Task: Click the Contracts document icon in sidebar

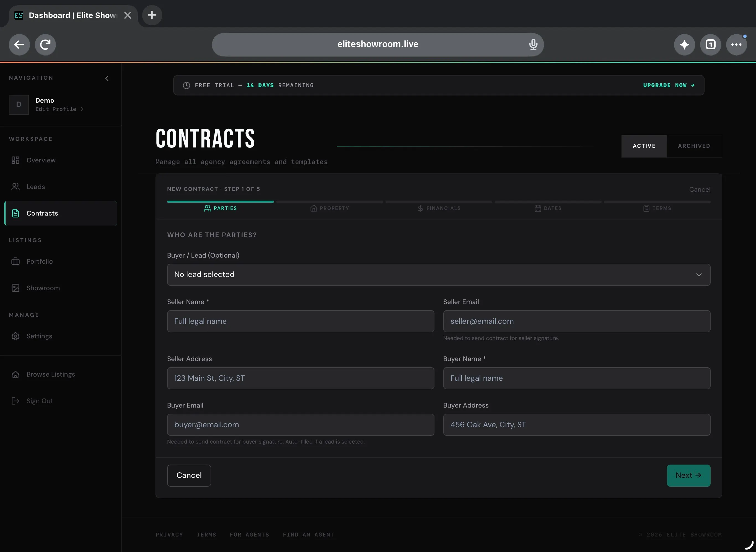Action: pos(15,213)
